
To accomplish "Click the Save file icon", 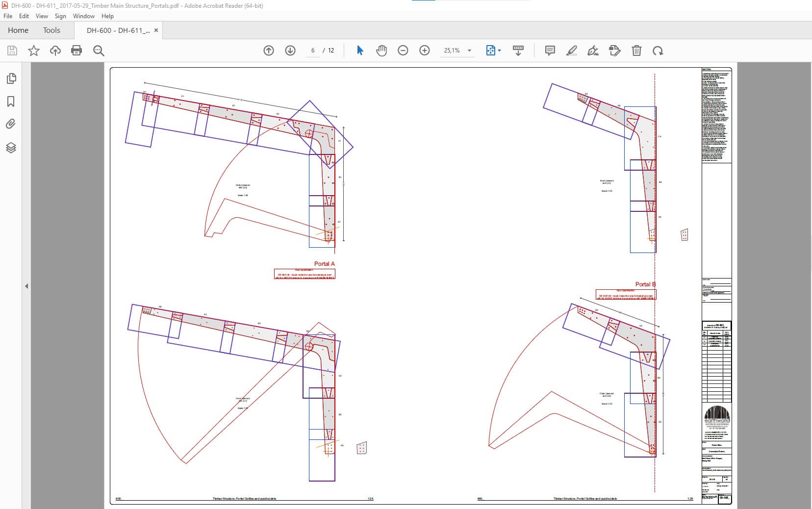I will coord(12,51).
